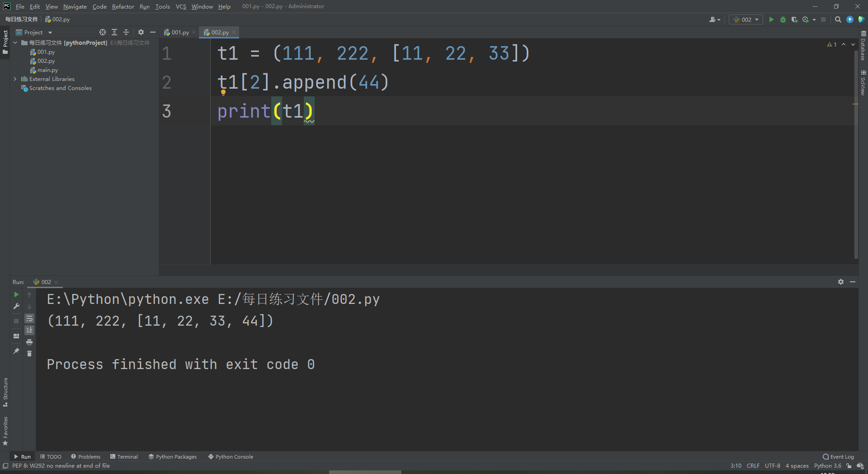This screenshot has height=474, width=868.
Task: Go to previous highlighted problem arrow
Action: (844, 44)
